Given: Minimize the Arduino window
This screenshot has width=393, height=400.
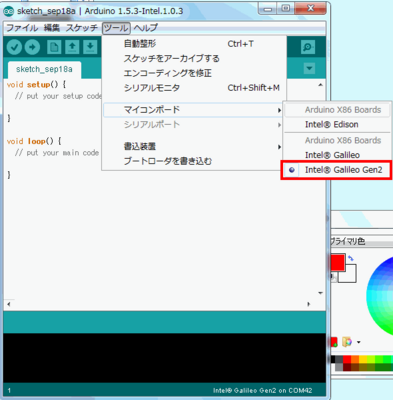Looking at the screenshot, I should pos(267,9).
